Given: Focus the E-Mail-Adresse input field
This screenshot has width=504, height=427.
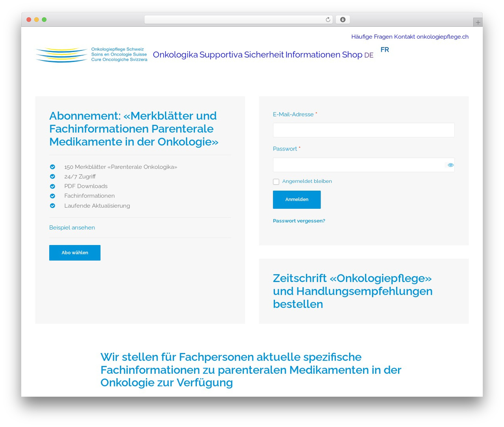Looking at the screenshot, I should pyautogui.click(x=364, y=130).
